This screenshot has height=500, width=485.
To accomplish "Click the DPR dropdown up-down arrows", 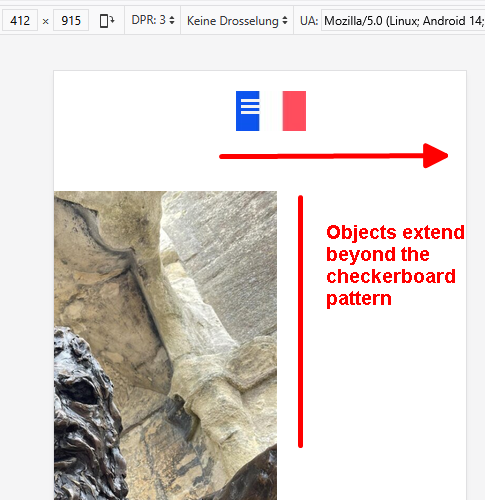I will coord(172,20).
